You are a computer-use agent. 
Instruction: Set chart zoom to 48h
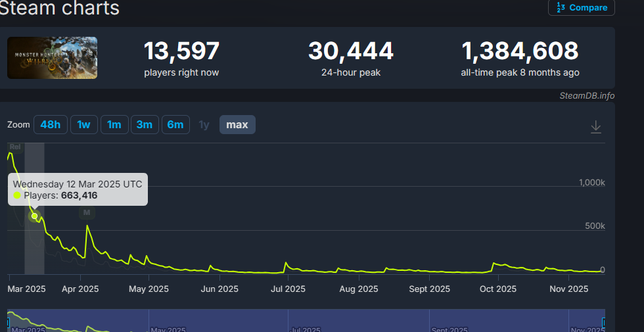click(51, 124)
